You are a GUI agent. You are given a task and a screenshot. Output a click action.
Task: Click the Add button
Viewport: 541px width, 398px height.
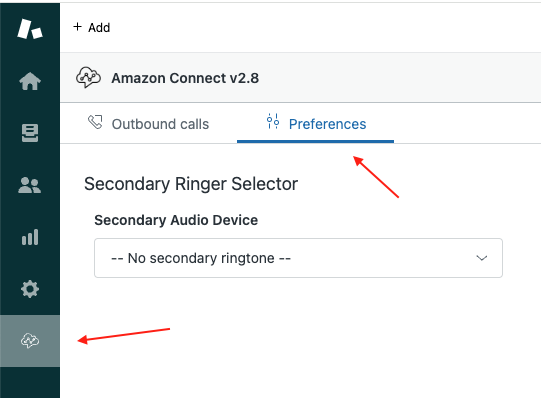(91, 27)
